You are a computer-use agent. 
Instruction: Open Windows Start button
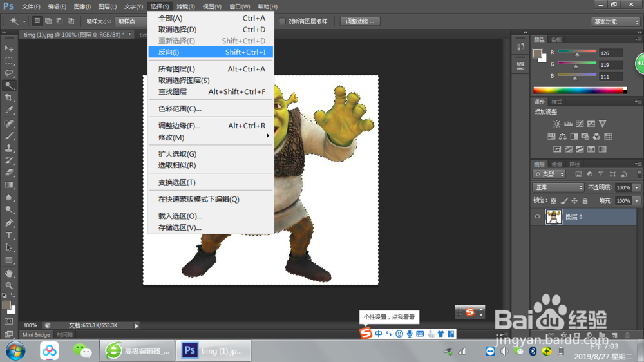[15, 351]
